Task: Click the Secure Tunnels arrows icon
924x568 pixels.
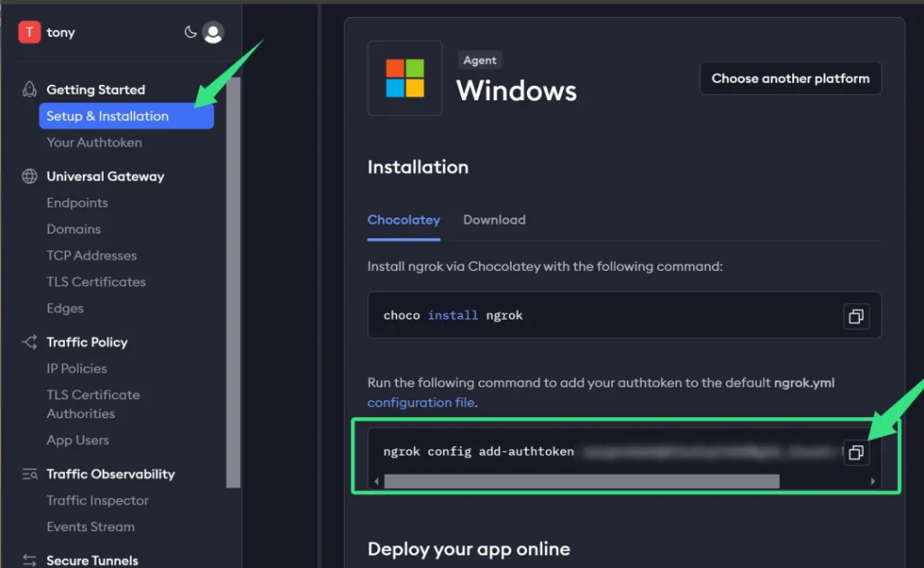Action: (30, 560)
